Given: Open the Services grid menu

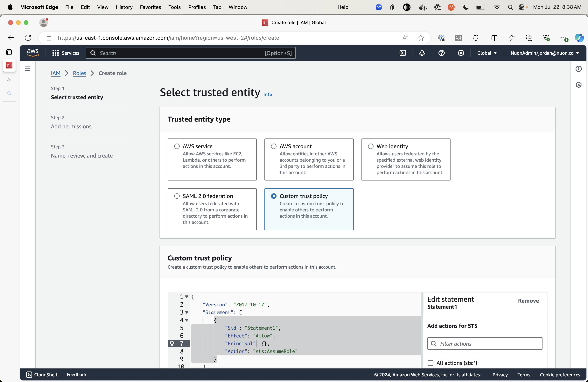Looking at the screenshot, I should [56, 53].
